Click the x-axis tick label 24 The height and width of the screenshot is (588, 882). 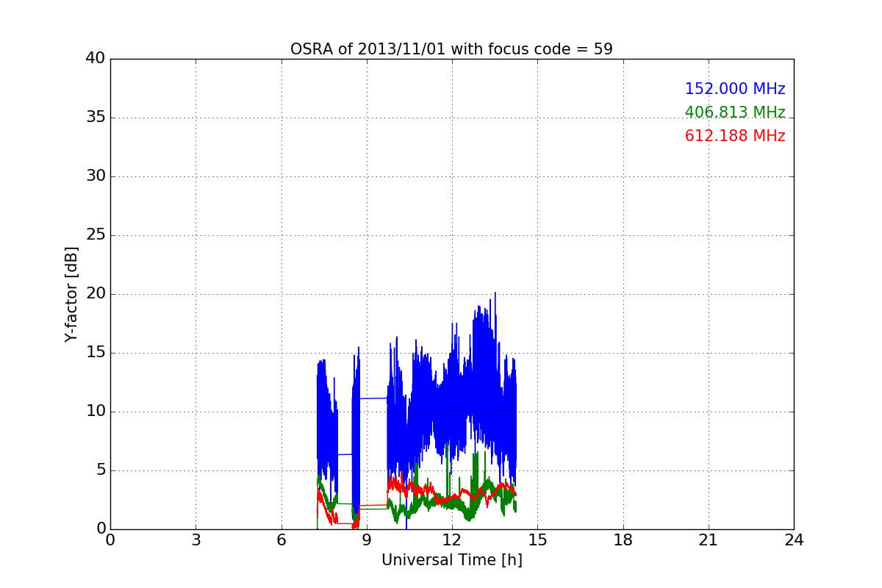coord(794,539)
